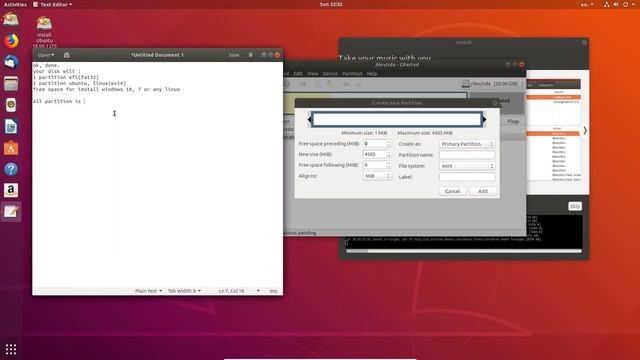
Task: Open the Partition menu in GParted
Action: 352,74
